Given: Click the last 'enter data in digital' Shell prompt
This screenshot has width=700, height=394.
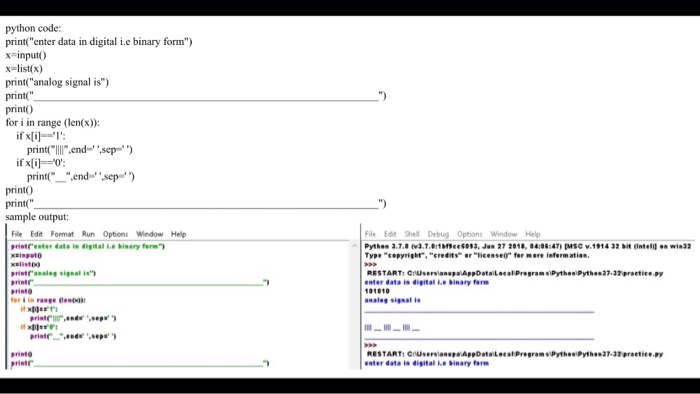Looking at the screenshot, I should 426,363.
